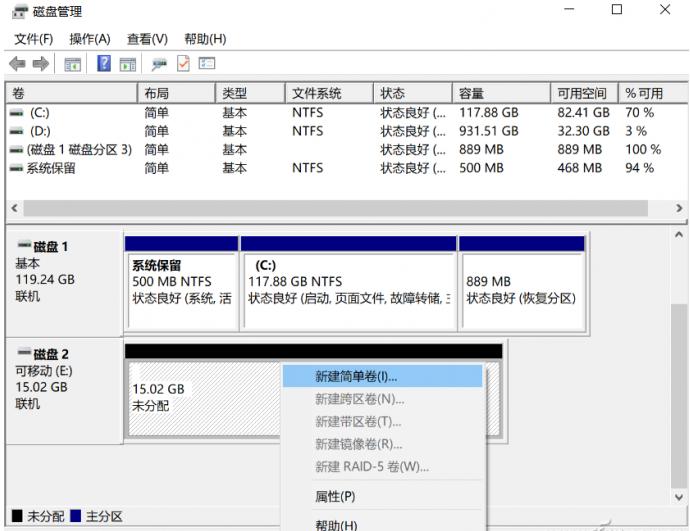
Task: Open the 操作(A) menu
Action: (x=89, y=39)
